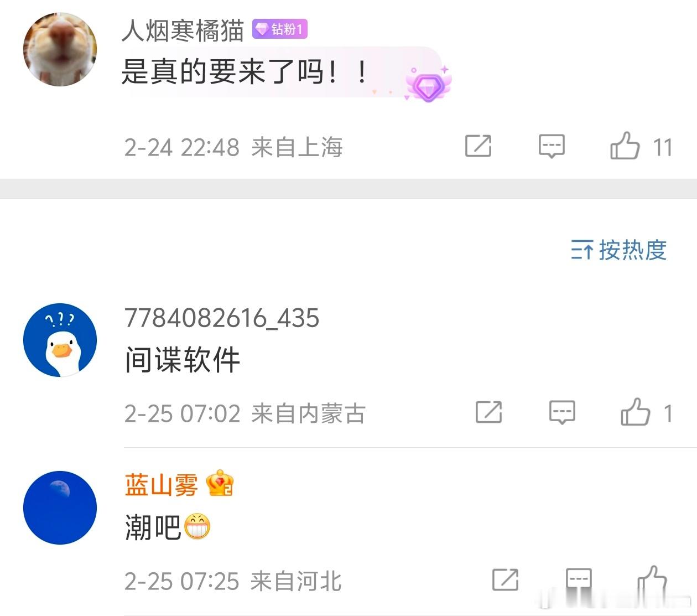Tap the crown VIP badge beside 蓝山雾
Screen dimensions: 697x616
[220, 484]
